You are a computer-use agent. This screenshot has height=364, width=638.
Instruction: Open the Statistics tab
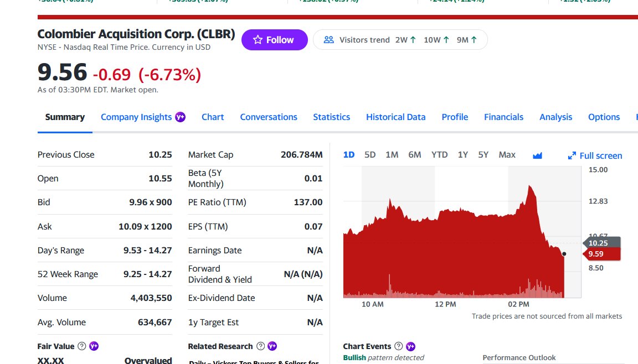pos(332,117)
